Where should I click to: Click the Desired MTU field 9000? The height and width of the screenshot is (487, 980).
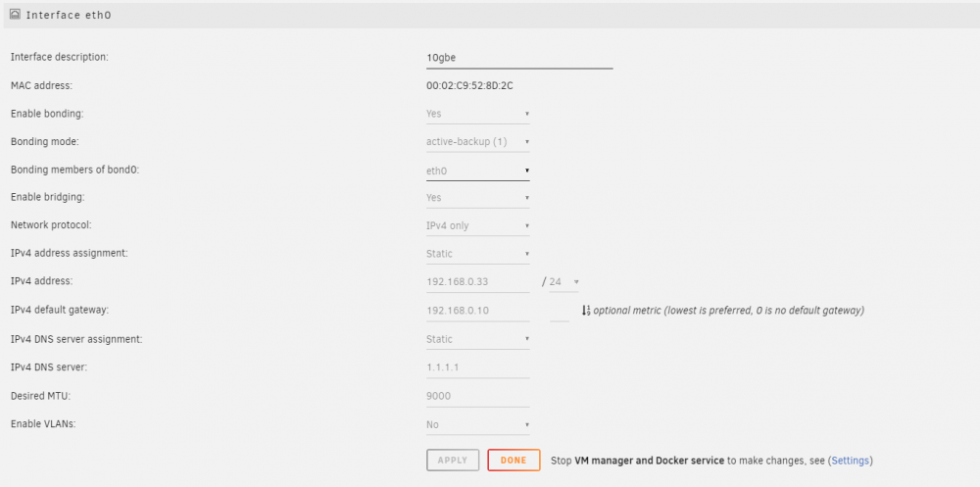pyautogui.click(x=478, y=396)
